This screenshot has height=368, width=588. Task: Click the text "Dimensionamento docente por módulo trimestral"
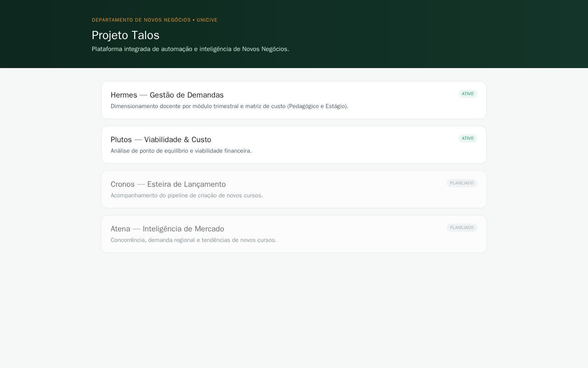175,106
